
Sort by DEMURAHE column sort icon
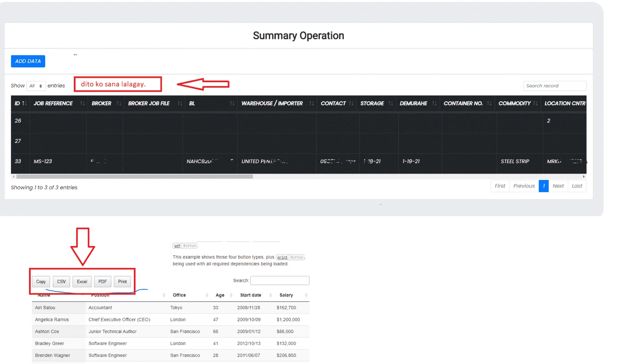434,103
